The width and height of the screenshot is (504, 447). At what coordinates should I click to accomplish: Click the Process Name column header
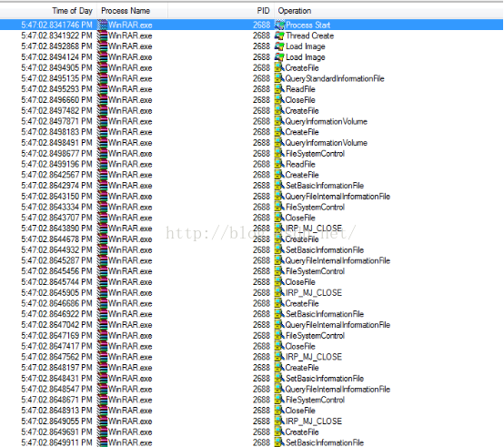coord(132,11)
